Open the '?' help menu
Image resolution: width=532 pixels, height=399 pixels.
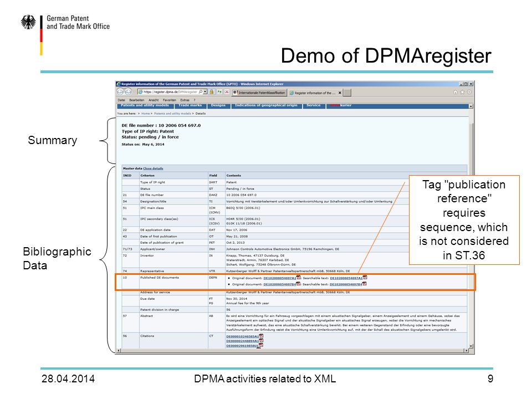[195, 100]
